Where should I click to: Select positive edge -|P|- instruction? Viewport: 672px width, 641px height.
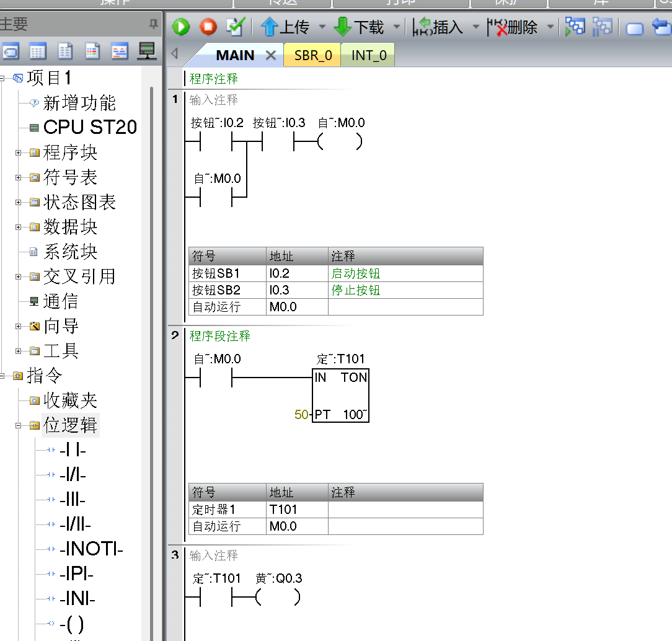(x=77, y=573)
